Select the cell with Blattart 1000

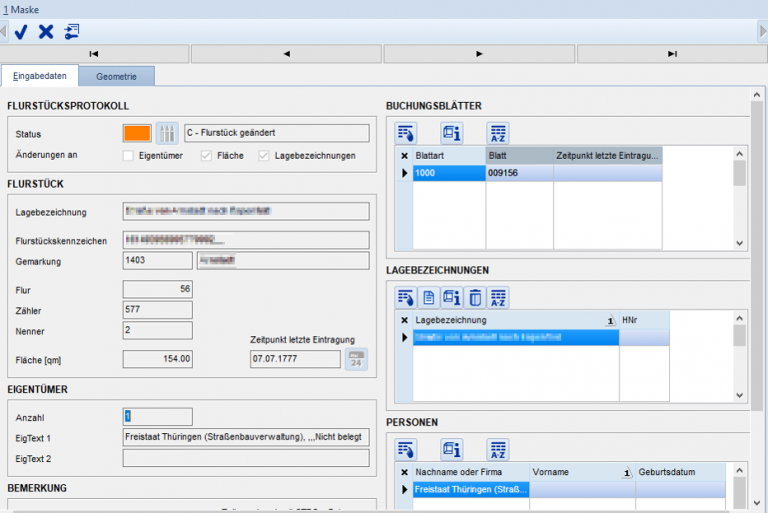click(x=449, y=173)
